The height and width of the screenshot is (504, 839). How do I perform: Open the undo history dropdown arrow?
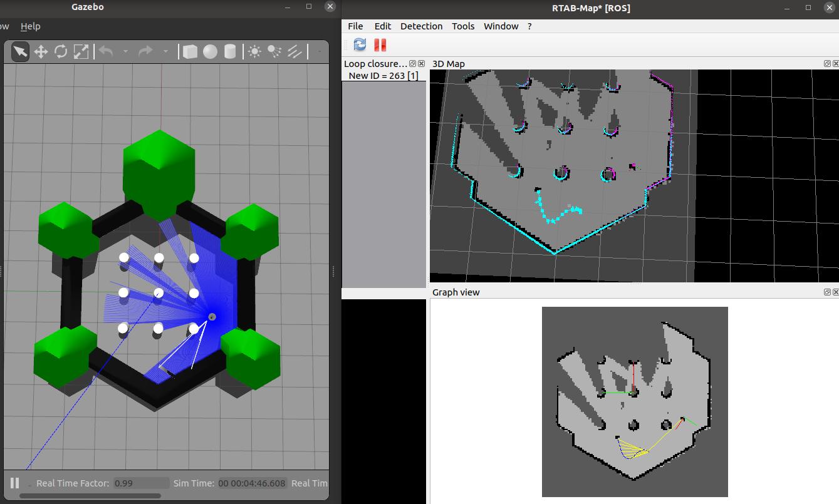click(x=125, y=51)
